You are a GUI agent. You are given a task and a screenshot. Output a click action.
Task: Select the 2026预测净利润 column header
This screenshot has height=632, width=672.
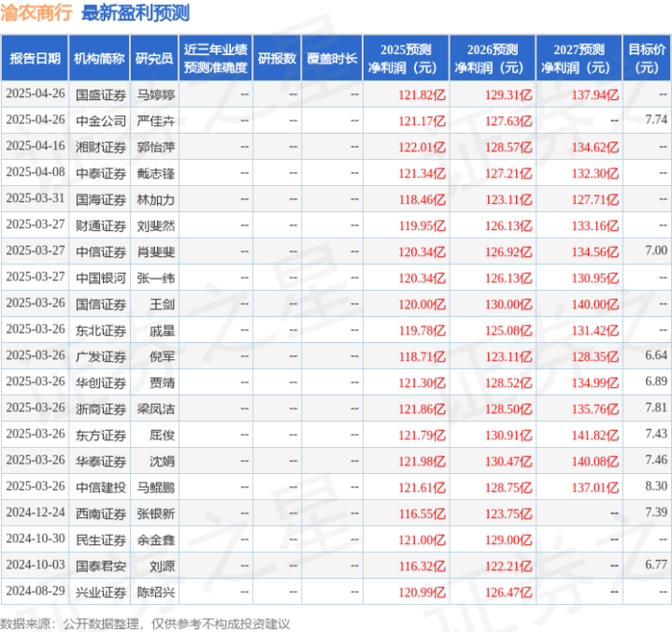(493, 58)
